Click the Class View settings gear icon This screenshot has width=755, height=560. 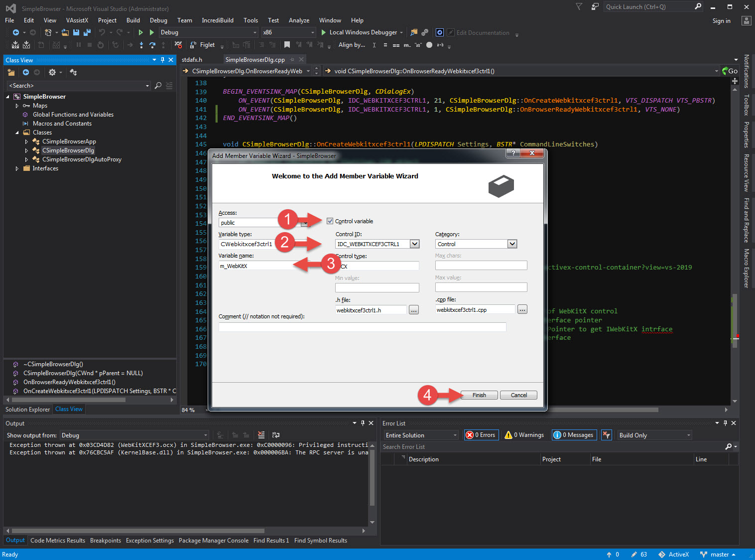pyautogui.click(x=52, y=72)
